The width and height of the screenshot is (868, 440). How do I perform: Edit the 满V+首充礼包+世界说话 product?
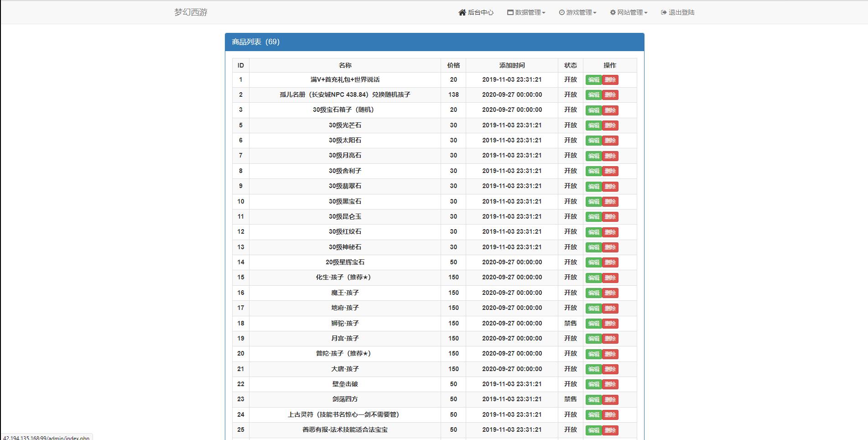pos(593,79)
